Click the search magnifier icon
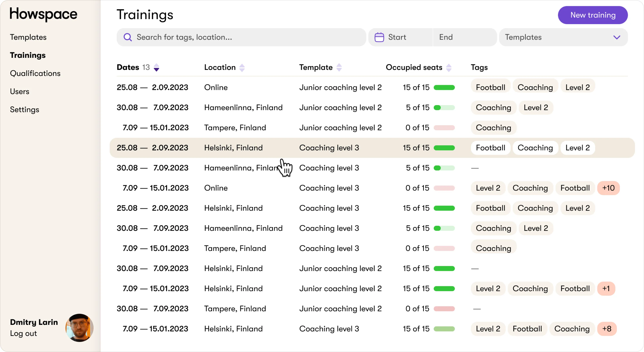 (x=127, y=37)
